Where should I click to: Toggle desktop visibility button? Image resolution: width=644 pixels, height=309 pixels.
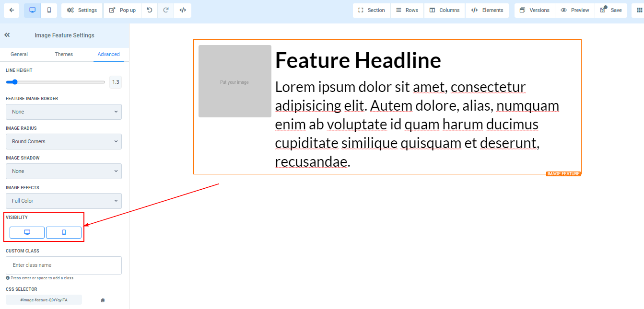pos(27,232)
